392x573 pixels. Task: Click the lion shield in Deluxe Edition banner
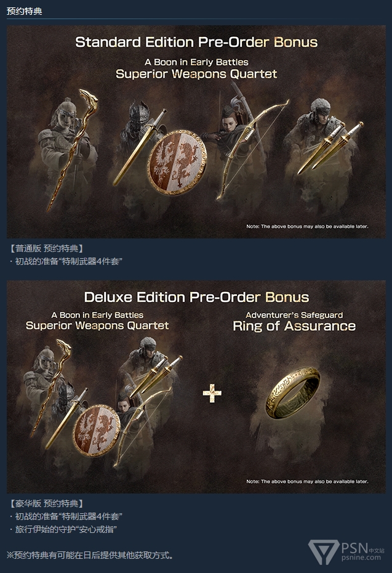pos(97,430)
